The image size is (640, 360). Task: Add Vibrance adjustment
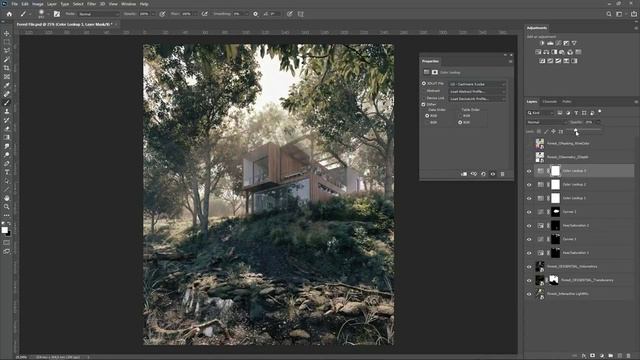coord(574,43)
